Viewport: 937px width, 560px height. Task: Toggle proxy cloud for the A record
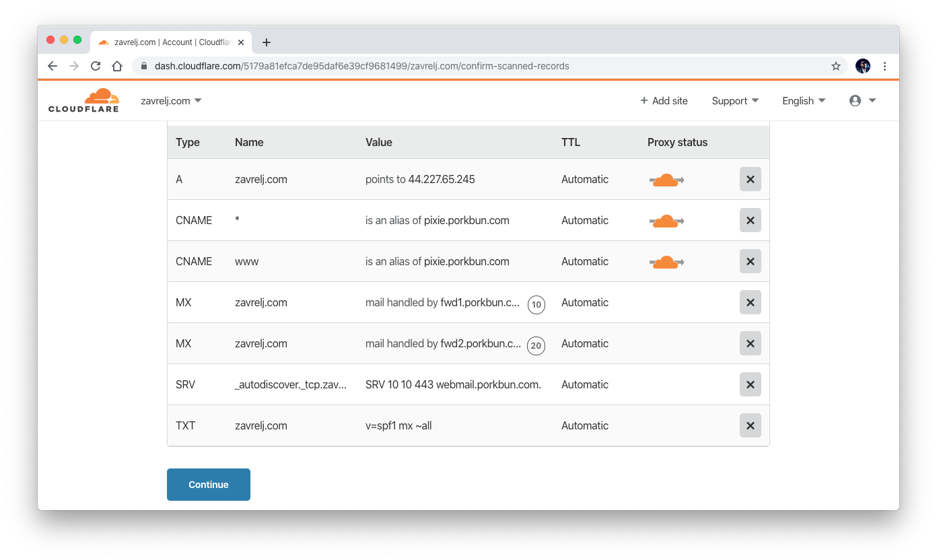click(666, 180)
